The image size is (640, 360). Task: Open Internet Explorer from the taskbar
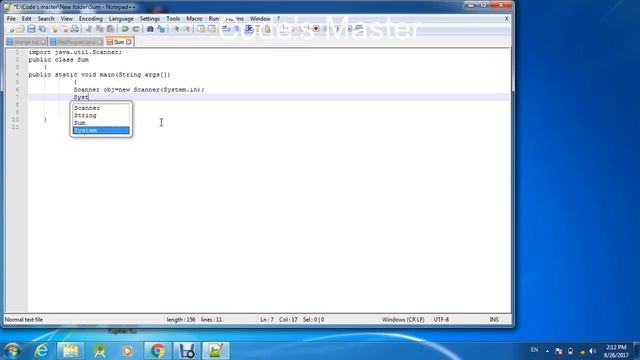click(x=42, y=351)
